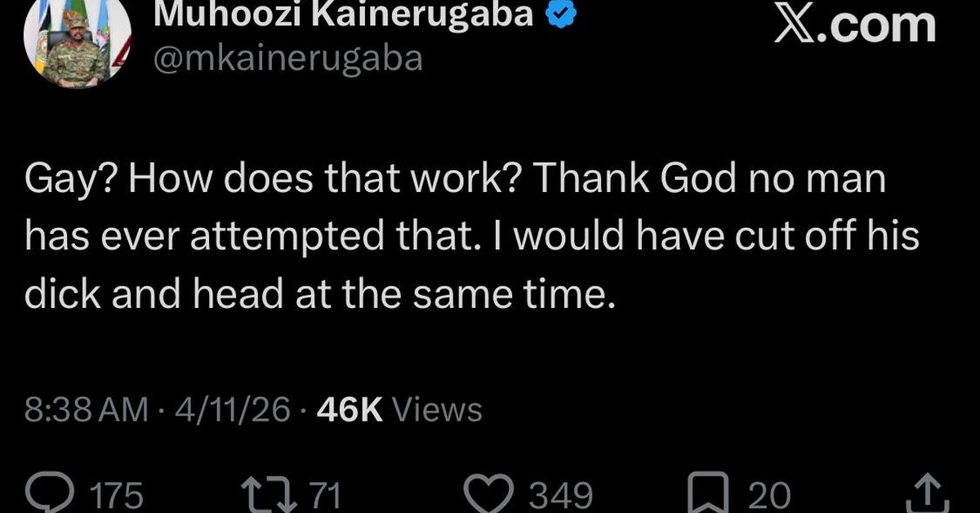Click the @mkainerugaba handle
The height and width of the screenshot is (513, 980).
point(289,57)
